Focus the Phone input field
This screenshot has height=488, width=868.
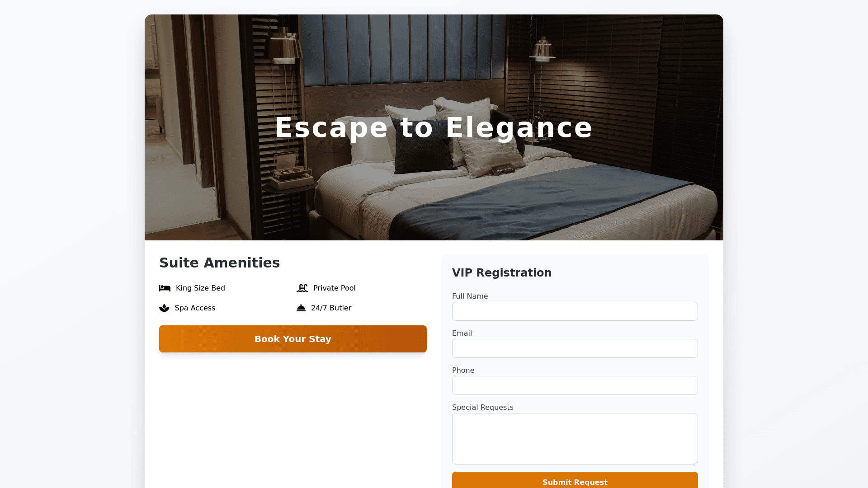click(575, 385)
